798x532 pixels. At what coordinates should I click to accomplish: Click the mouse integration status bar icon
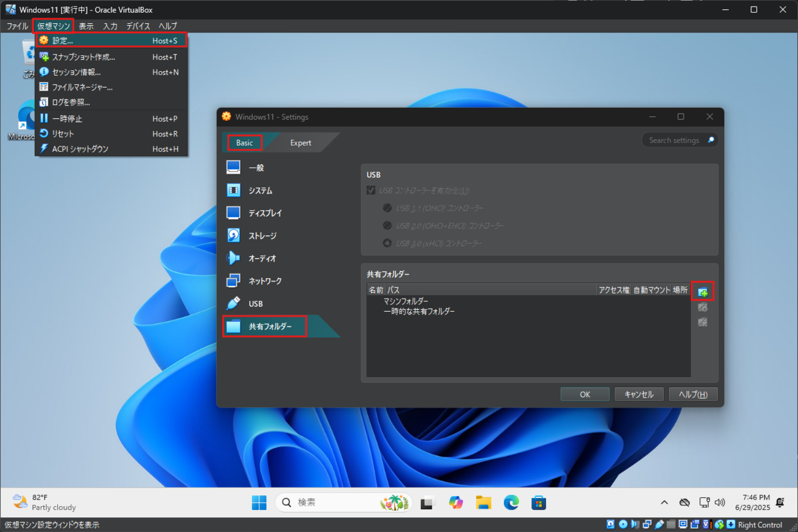click(719, 525)
